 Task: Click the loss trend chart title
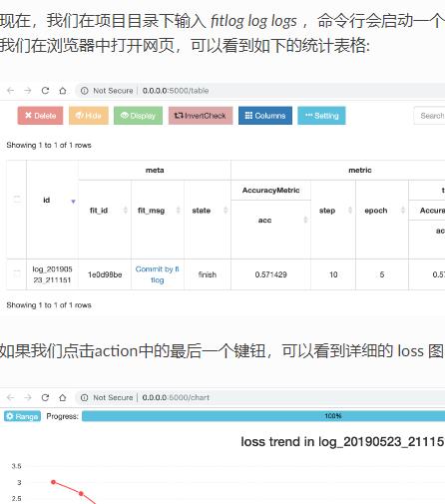(x=342, y=442)
